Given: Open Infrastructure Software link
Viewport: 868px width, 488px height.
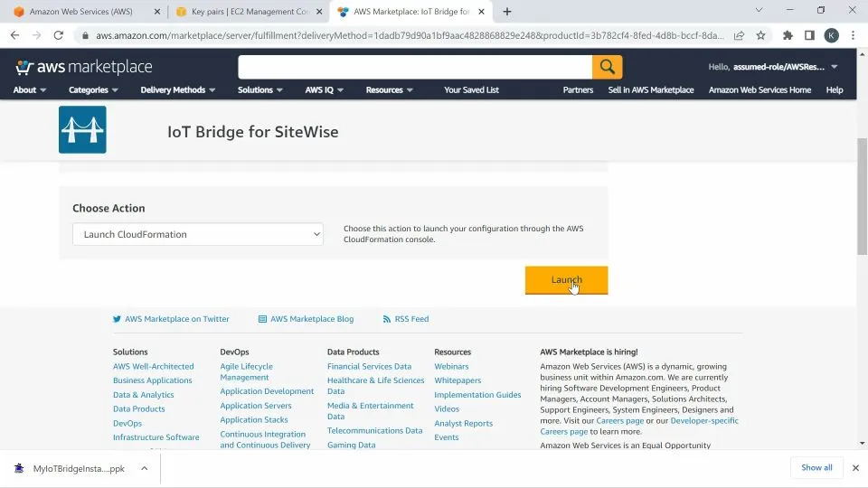Looking at the screenshot, I should 156,437.
